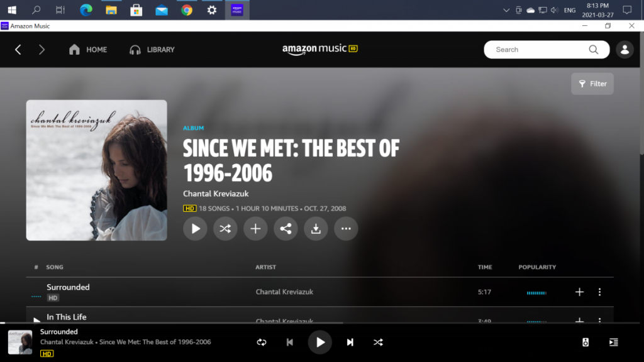The width and height of the screenshot is (644, 362).
Task: Toggle shuffle in the player bar
Action: (378, 343)
